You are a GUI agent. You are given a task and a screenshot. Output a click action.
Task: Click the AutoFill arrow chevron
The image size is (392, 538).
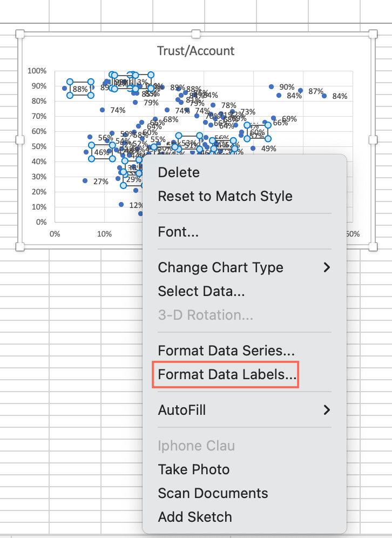tap(326, 410)
